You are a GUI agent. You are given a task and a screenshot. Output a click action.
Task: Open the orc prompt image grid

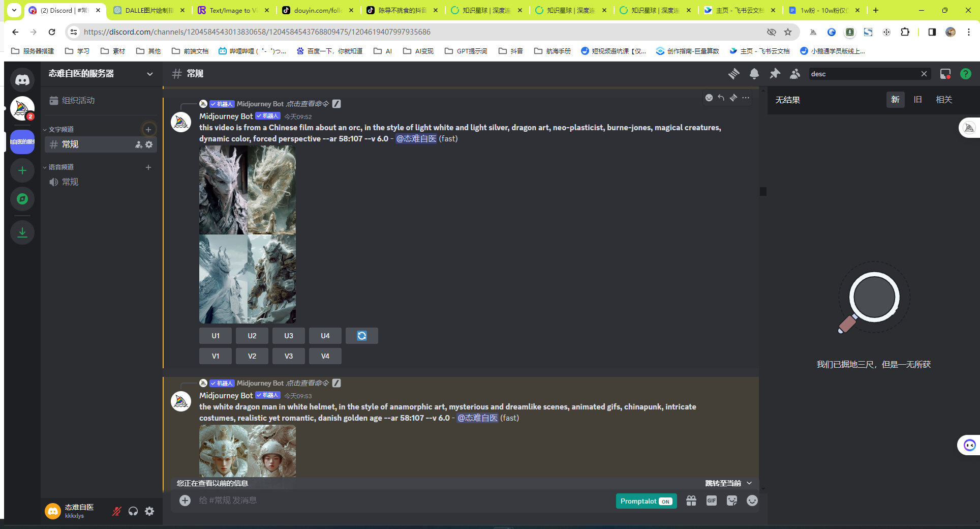(x=248, y=234)
